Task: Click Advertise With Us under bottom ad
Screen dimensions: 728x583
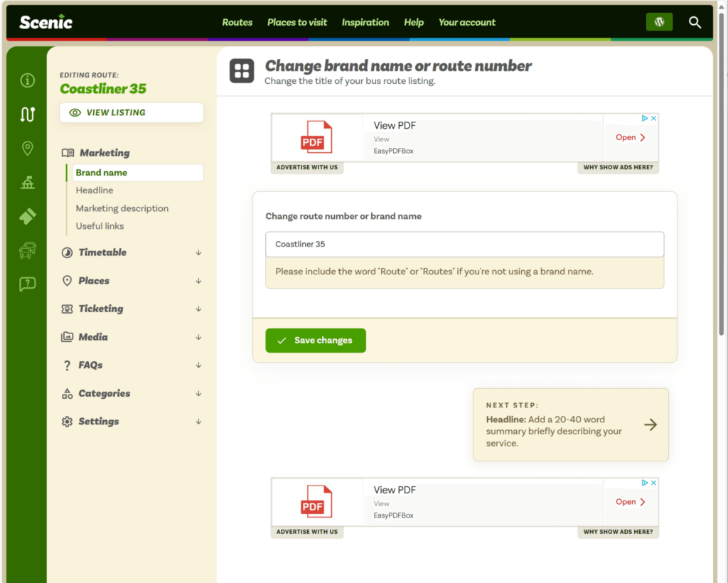Action: tap(307, 532)
